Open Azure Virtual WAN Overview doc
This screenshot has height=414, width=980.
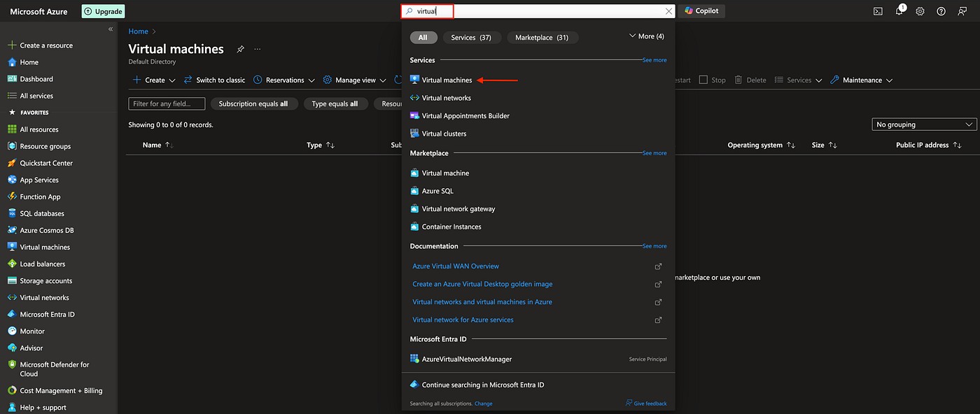tap(456, 266)
